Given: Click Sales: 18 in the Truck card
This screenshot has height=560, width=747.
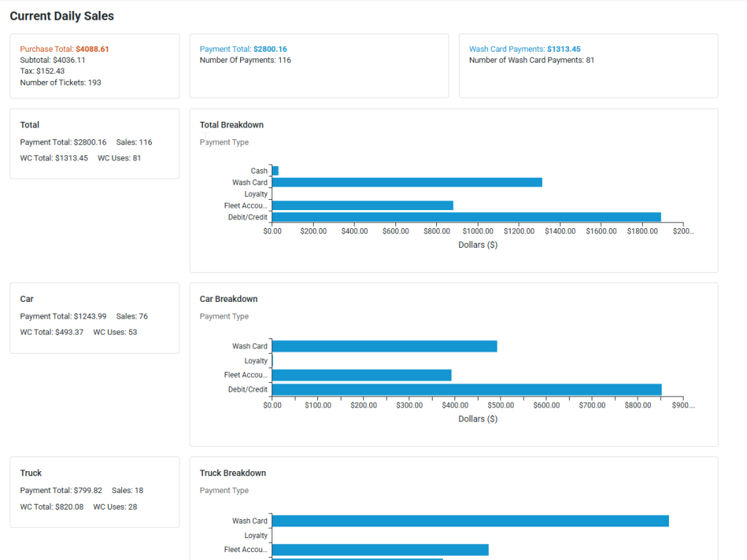Looking at the screenshot, I should coord(127,491).
